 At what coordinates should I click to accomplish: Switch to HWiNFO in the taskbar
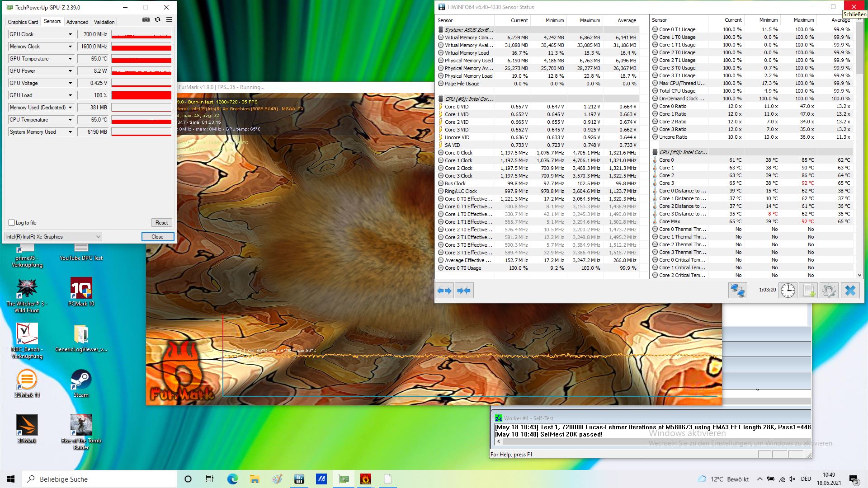click(299, 479)
